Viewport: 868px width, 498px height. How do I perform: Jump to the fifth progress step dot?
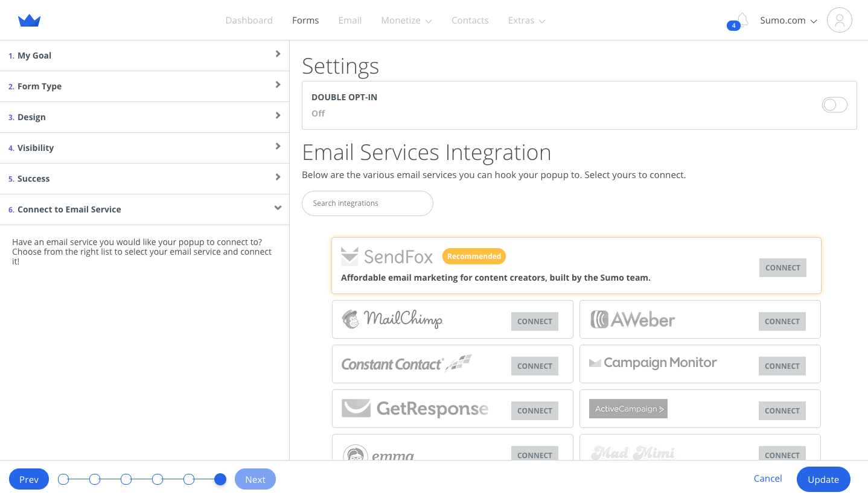pyautogui.click(x=189, y=479)
